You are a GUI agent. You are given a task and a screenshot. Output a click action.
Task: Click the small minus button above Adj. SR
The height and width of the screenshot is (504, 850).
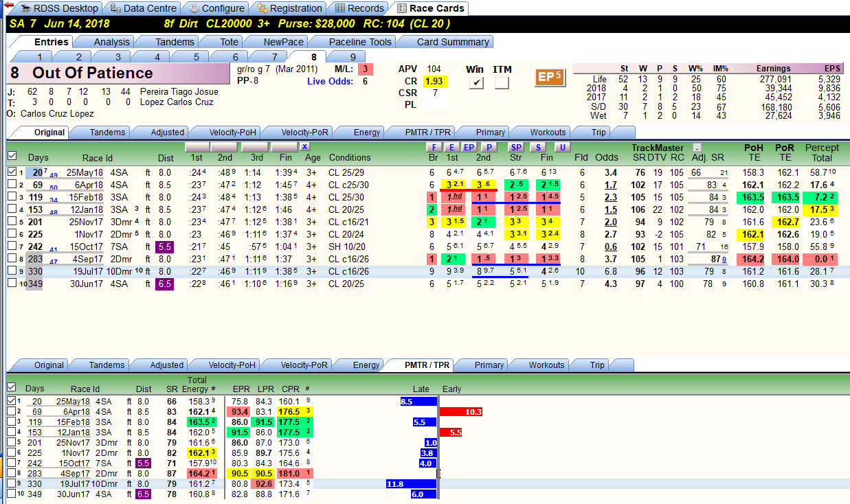pos(697,147)
